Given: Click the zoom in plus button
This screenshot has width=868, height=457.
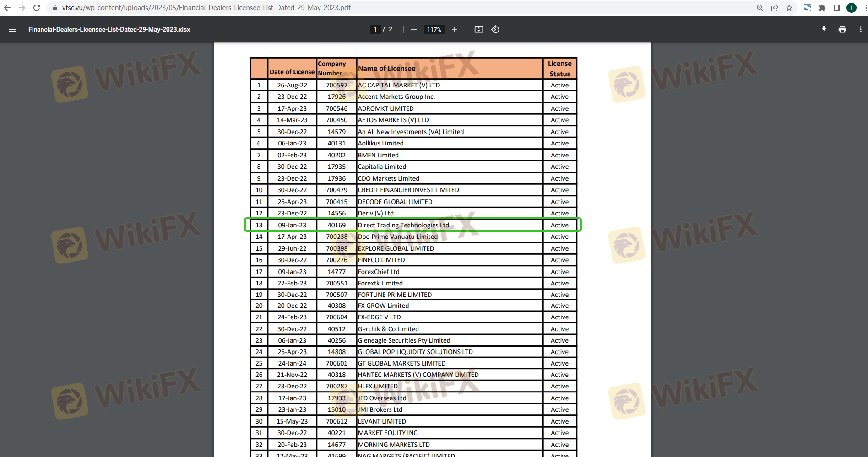Looking at the screenshot, I should (455, 29).
